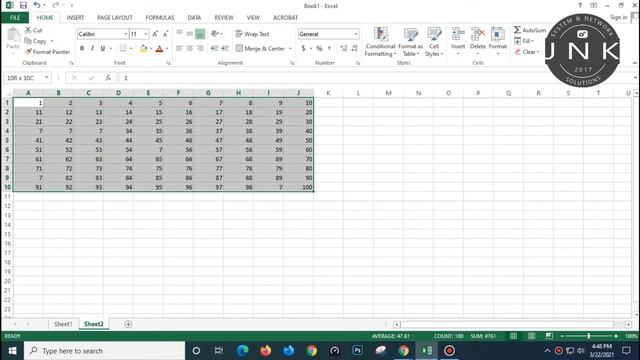The height and width of the screenshot is (360, 640).
Task: Toggle middle vertical align button
Action: pos(189,33)
